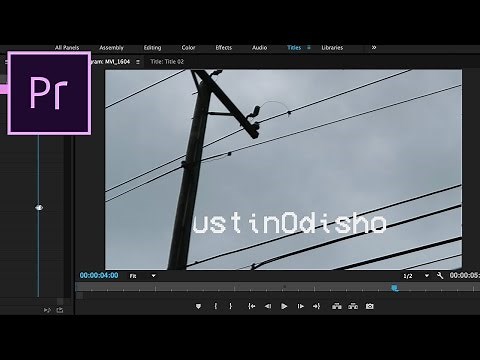
Task: Open the Titles workspace menu icon
Action: pos(309,47)
